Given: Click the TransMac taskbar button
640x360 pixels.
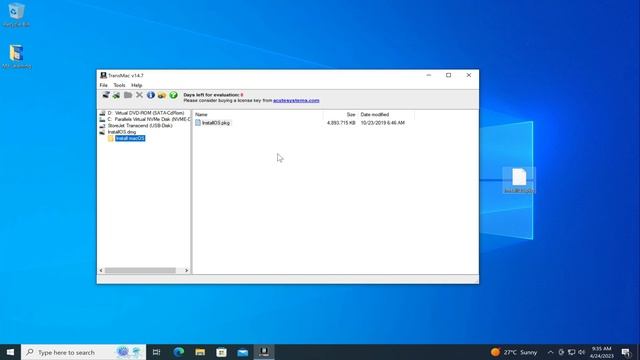Looking at the screenshot, I should point(264,352).
